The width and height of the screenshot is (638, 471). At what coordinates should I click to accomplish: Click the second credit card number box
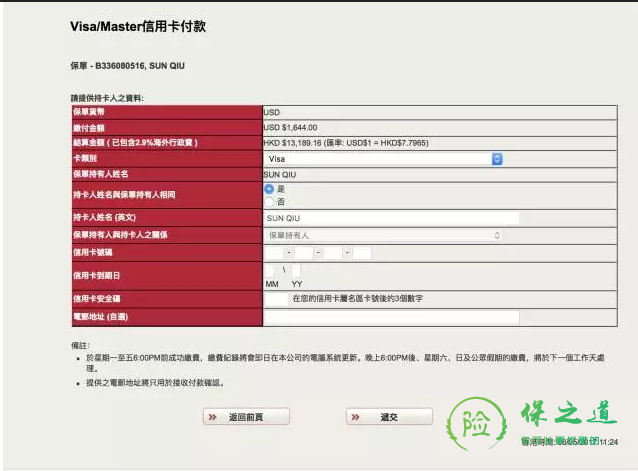(304, 253)
